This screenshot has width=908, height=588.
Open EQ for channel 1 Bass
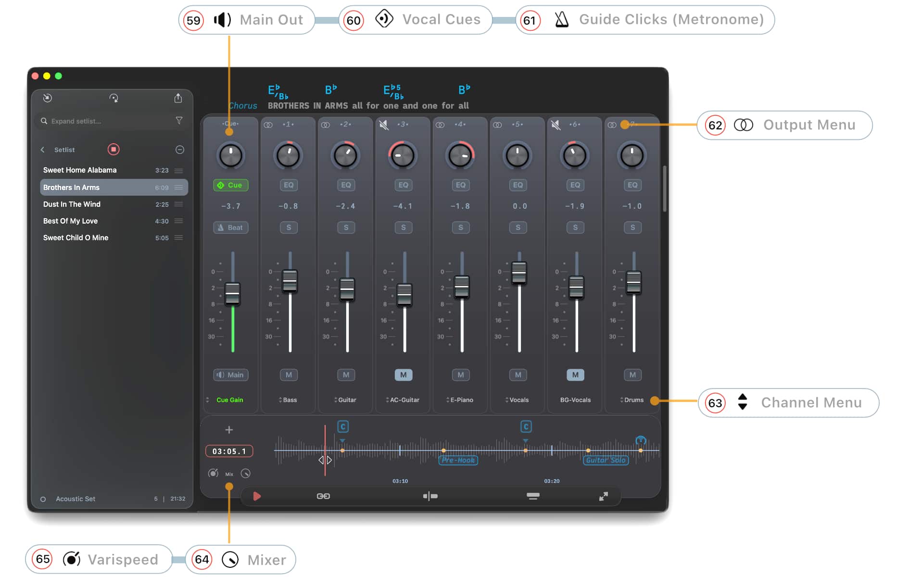pyautogui.click(x=289, y=185)
